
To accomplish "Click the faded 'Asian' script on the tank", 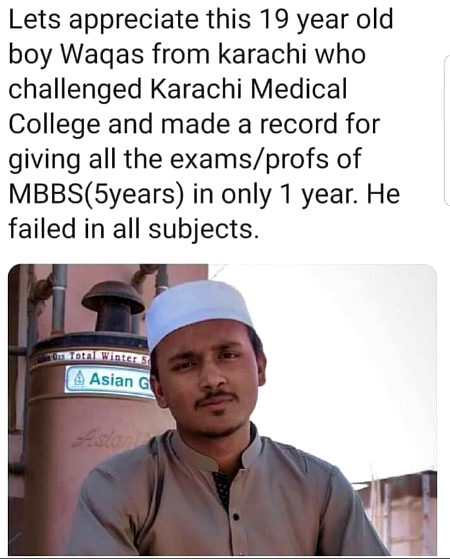I will pyautogui.click(x=102, y=439).
